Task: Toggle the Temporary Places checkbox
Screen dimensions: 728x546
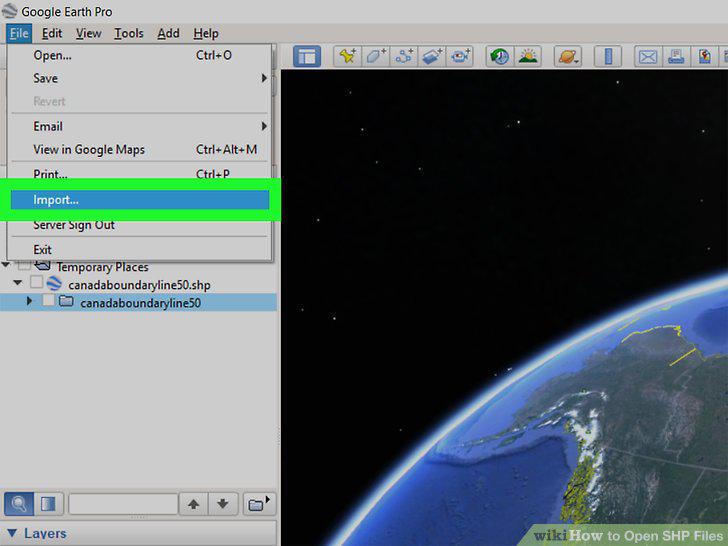Action: coord(24,266)
